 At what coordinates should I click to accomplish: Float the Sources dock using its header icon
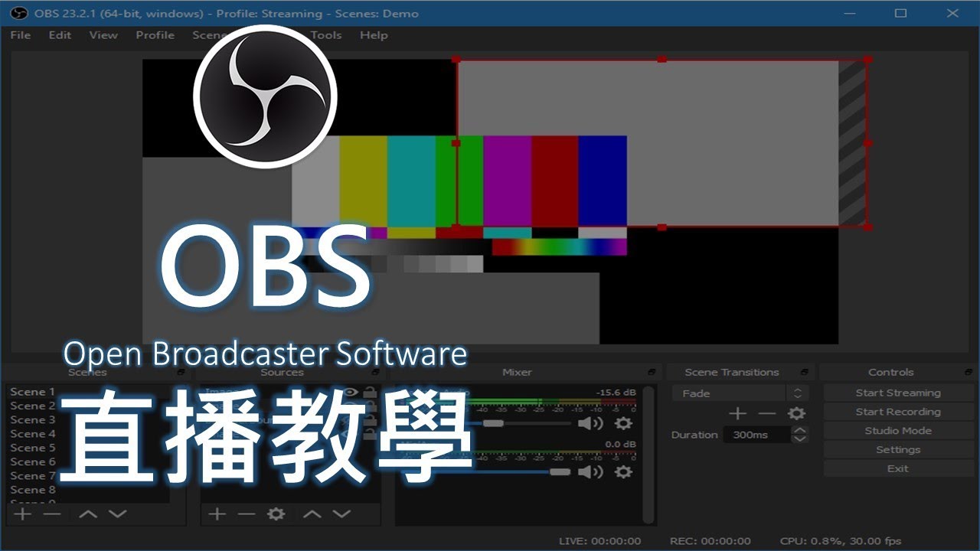tap(376, 372)
